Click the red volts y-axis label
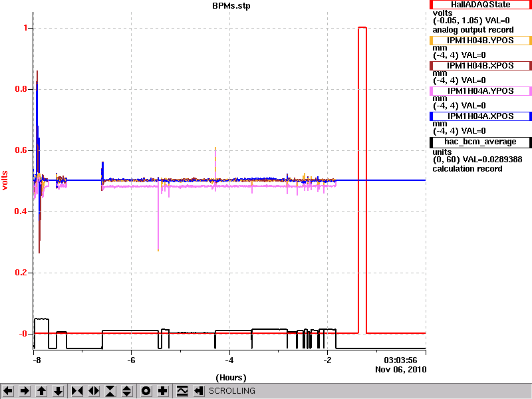532x399 pixels. tap(5, 180)
